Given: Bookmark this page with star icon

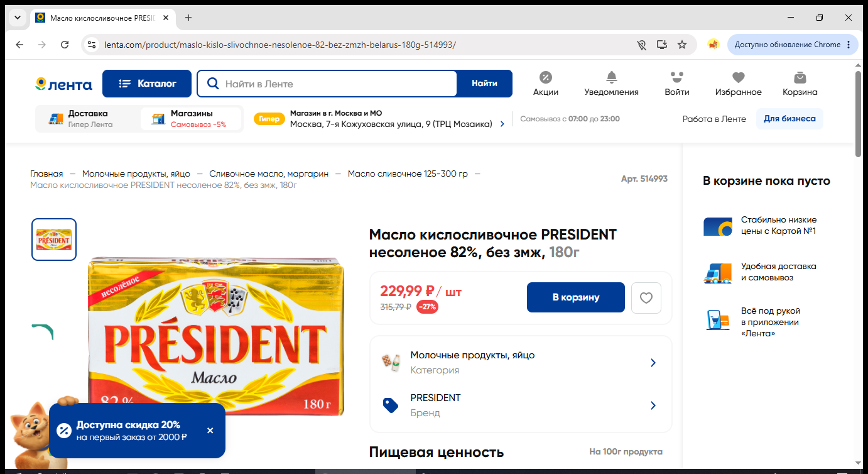Looking at the screenshot, I should tap(682, 45).
